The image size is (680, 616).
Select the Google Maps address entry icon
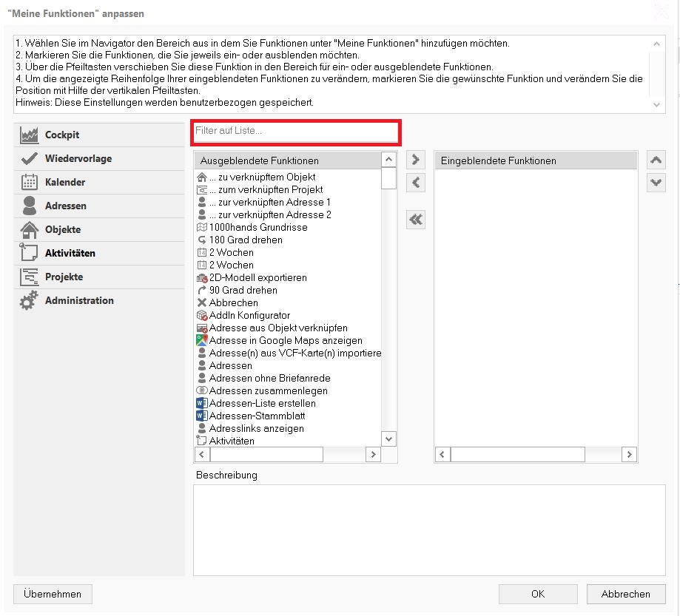tap(202, 340)
